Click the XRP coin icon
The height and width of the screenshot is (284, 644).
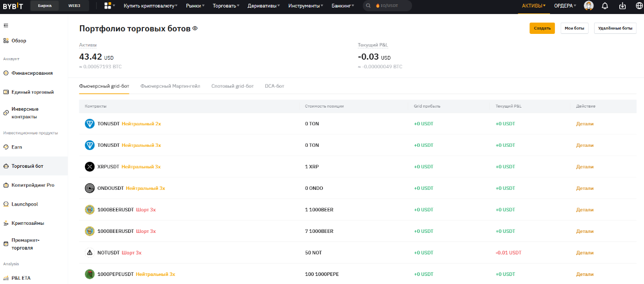(90, 167)
